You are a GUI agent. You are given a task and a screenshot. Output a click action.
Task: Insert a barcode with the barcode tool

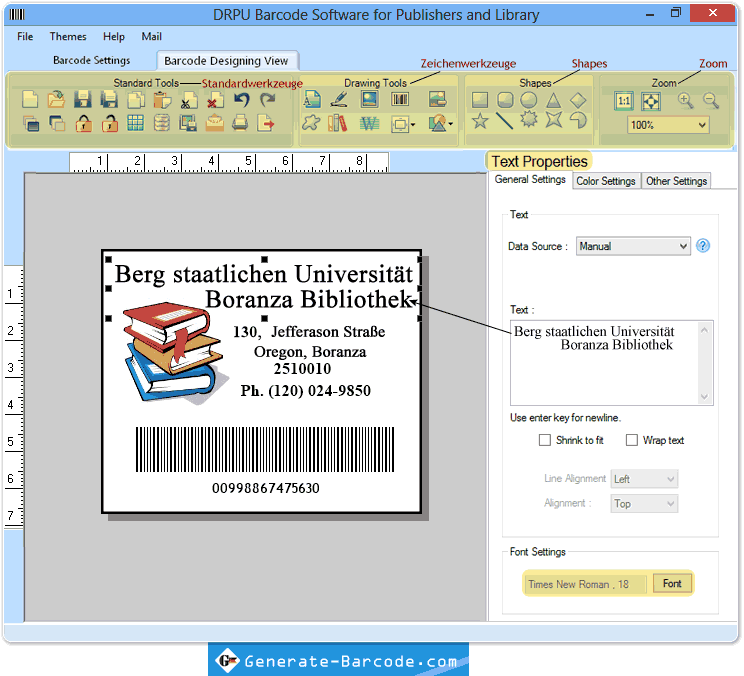click(x=400, y=99)
